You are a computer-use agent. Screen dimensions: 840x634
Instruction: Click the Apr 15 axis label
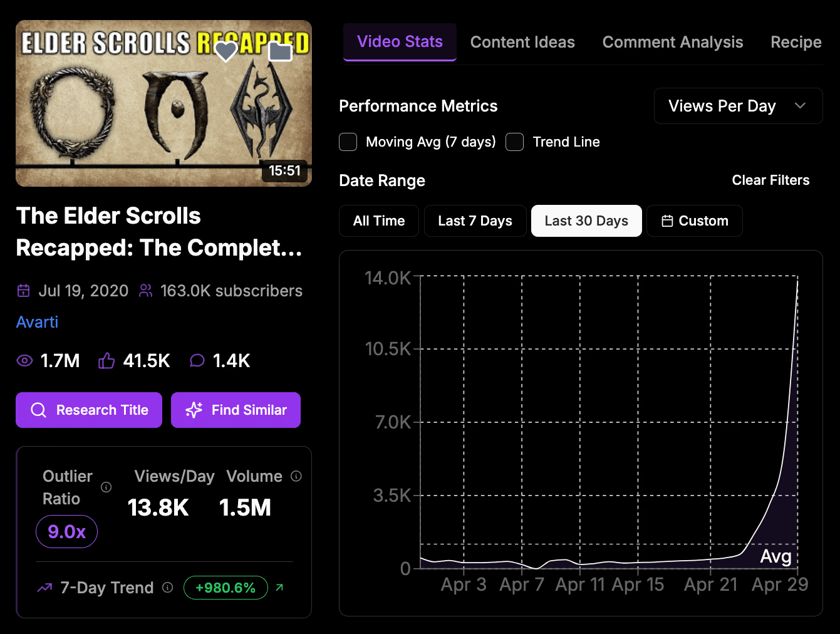638,585
